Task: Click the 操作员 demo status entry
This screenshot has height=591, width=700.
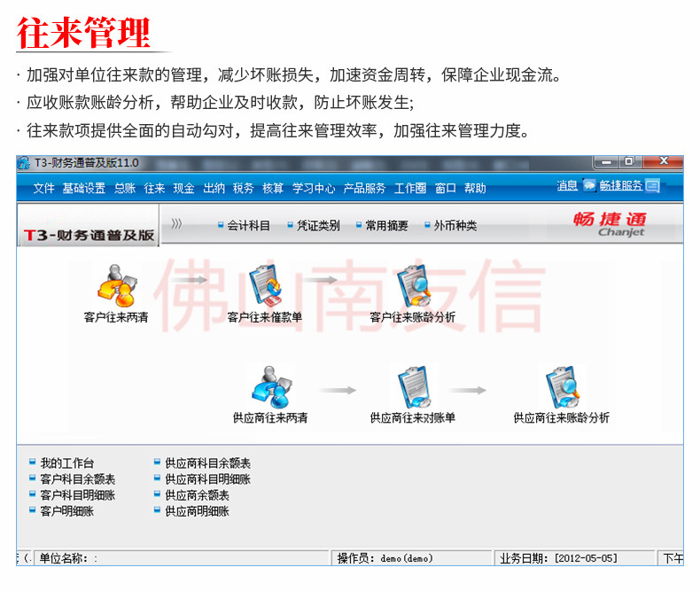Action: [412, 558]
